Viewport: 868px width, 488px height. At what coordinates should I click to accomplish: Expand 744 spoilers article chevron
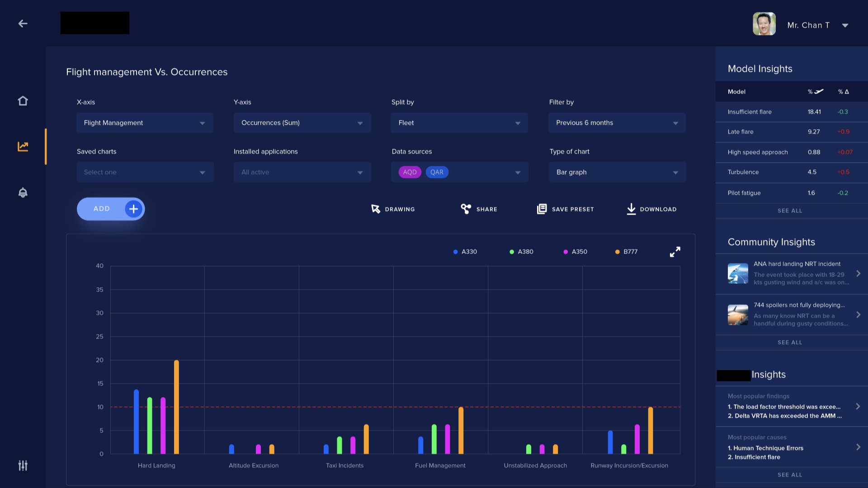click(858, 314)
